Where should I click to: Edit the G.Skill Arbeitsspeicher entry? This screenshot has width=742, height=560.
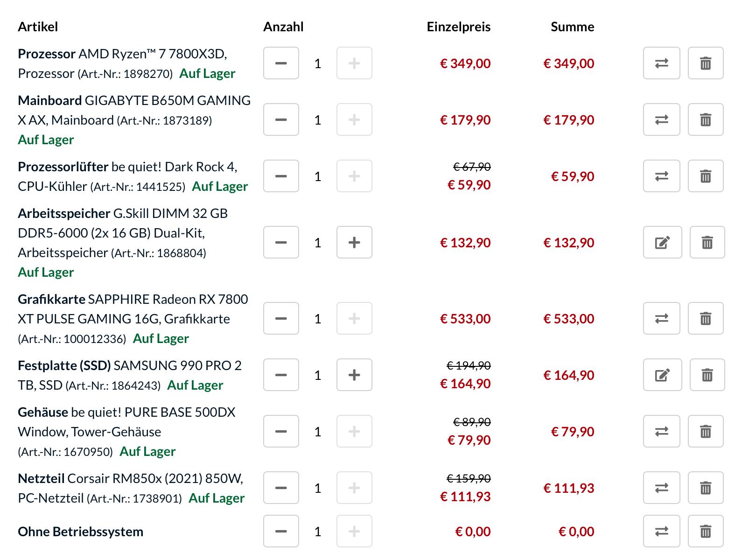pyautogui.click(x=662, y=242)
